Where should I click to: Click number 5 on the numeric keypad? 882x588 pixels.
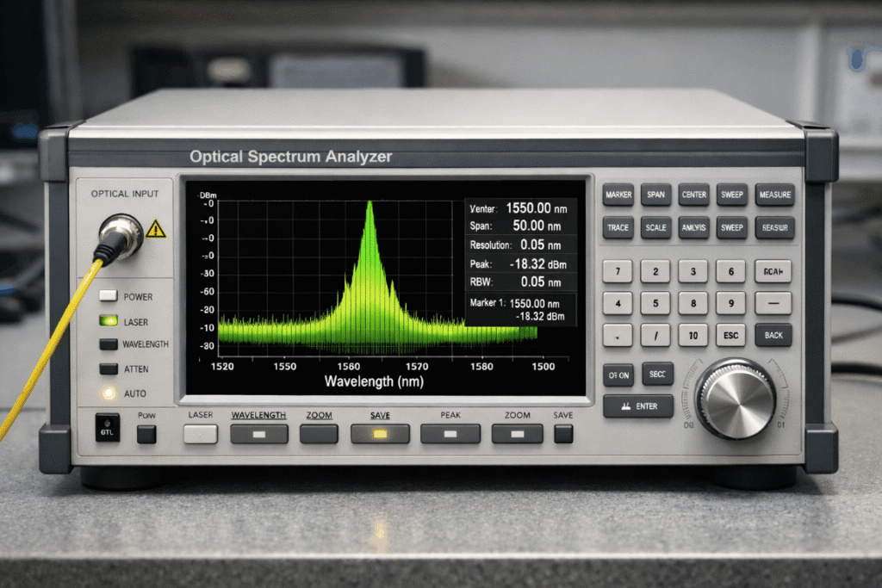click(655, 303)
